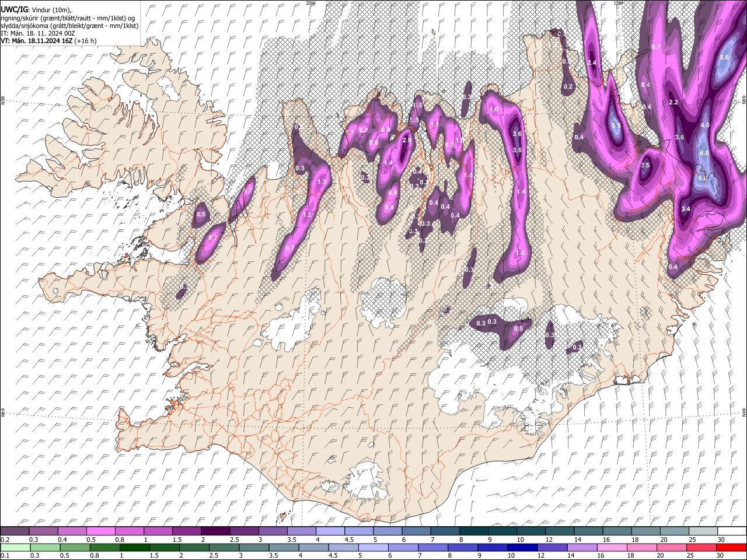Click the light grey swatch labeled 25 in top legend
Viewport: 747px width, 560px height.
pos(703,531)
